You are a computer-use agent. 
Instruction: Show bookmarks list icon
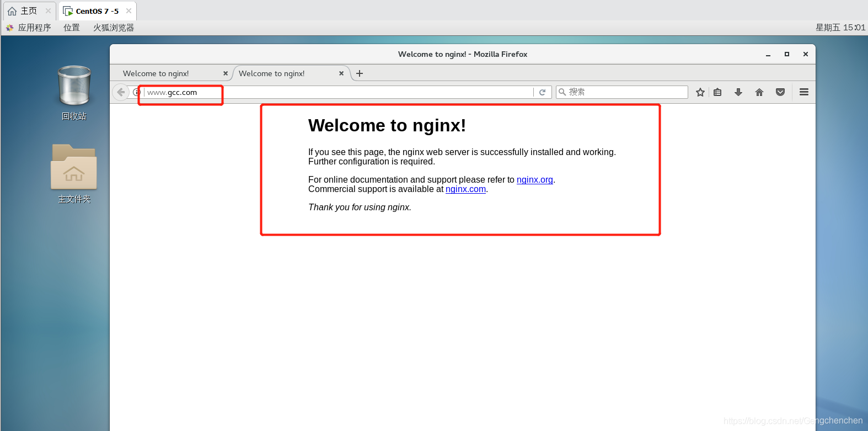click(x=717, y=92)
